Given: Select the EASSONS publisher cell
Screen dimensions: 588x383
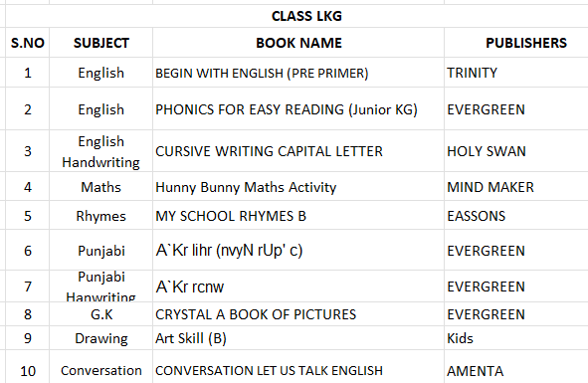Looking at the screenshot, I should coord(516,216).
